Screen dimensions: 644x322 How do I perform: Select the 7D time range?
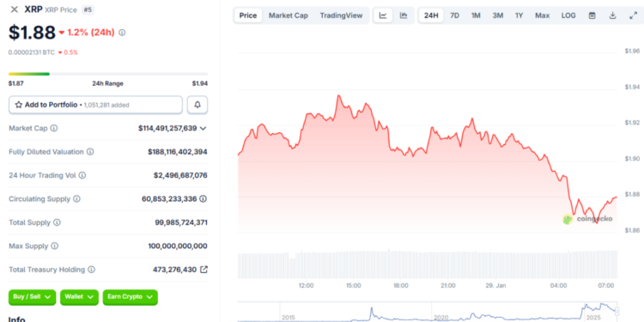pyautogui.click(x=454, y=15)
